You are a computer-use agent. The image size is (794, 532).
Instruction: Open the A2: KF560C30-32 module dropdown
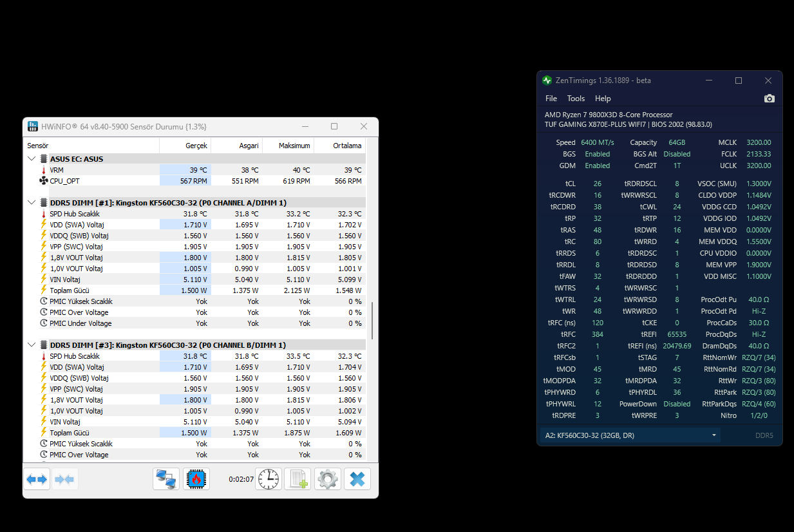pos(630,435)
